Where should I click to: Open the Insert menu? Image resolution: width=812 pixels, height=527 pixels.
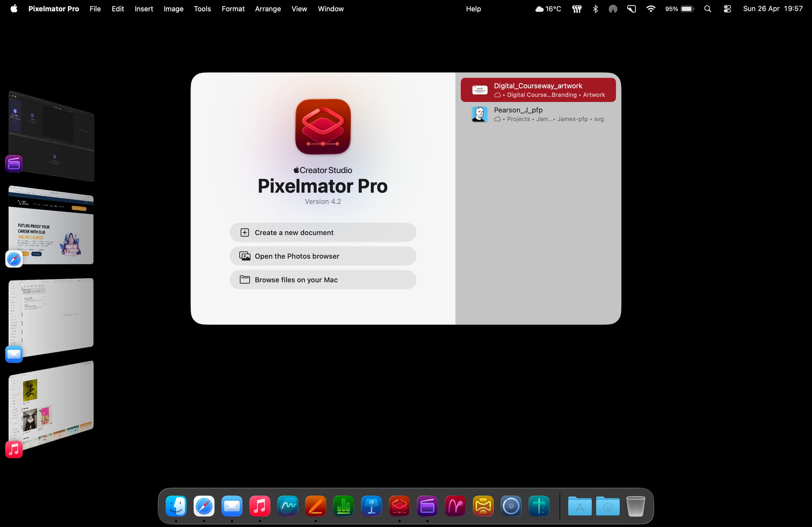(144, 9)
